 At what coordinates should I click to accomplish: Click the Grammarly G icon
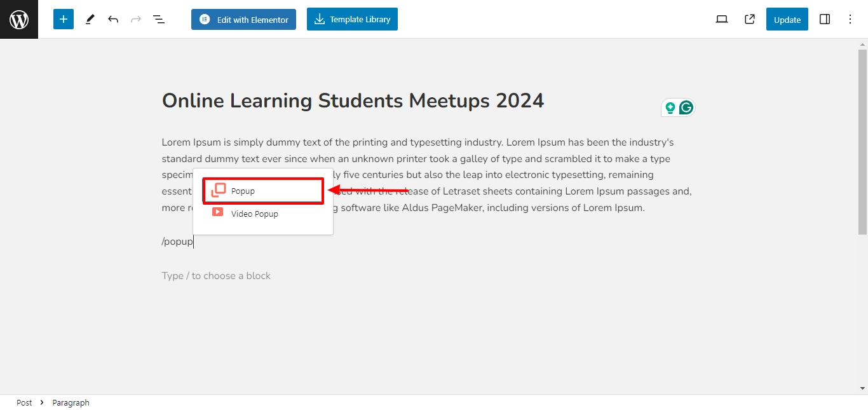coord(686,108)
